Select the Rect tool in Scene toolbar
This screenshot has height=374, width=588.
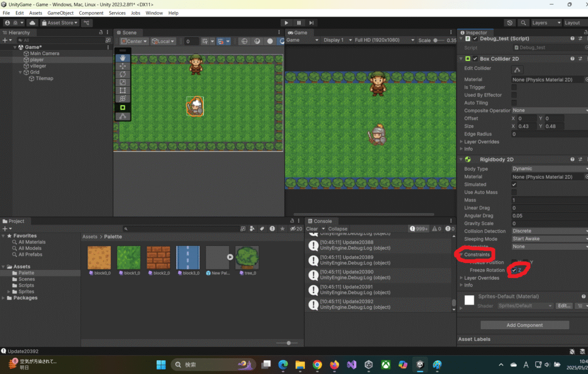point(123,90)
